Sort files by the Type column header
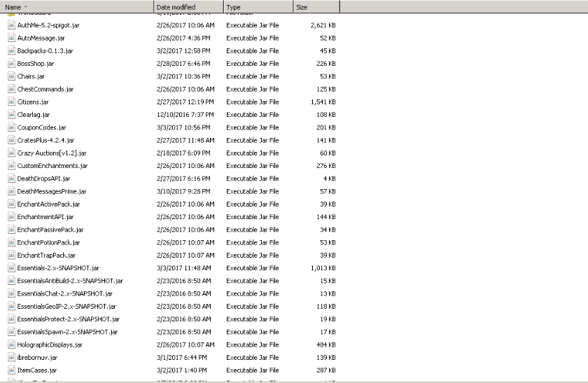The image size is (588, 383). [259, 7]
